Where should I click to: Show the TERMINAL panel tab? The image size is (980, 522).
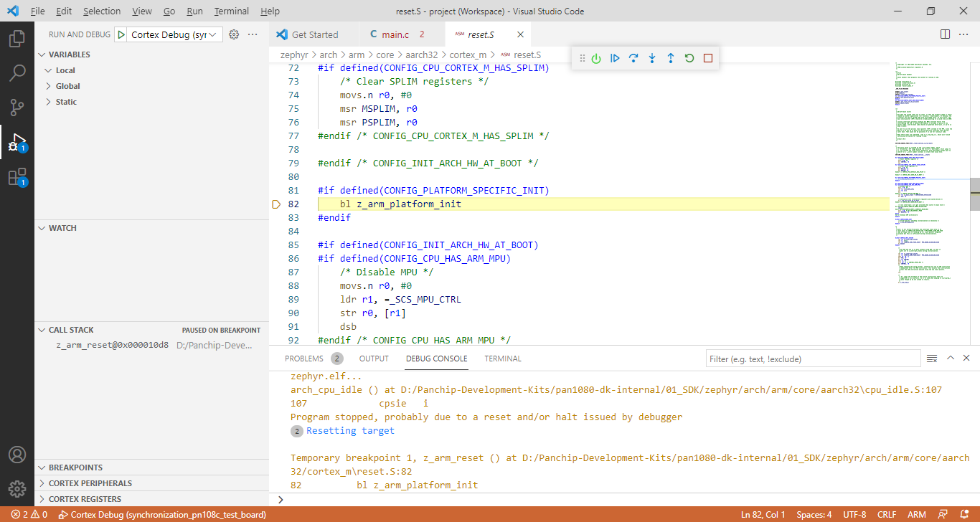point(503,359)
